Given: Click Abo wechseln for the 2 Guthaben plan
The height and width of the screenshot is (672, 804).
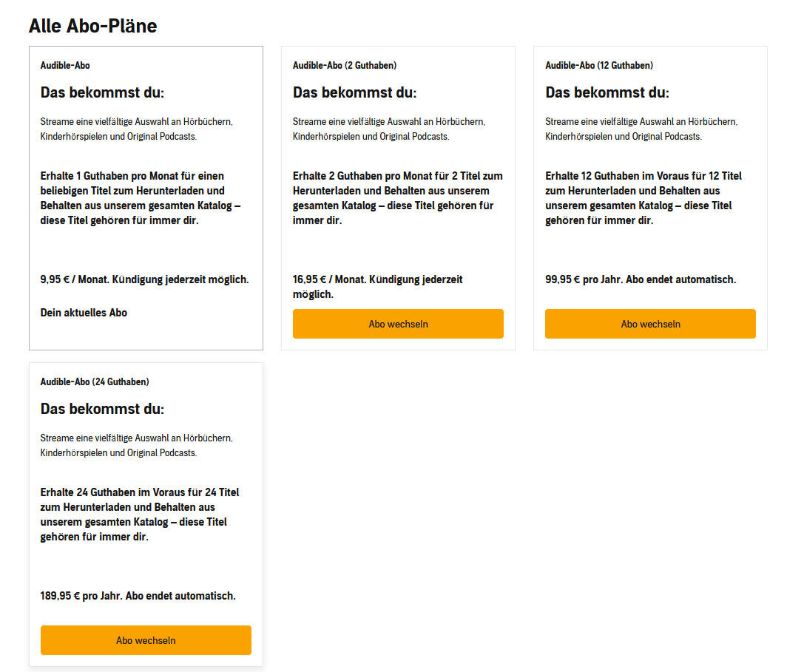Looking at the screenshot, I should (x=398, y=324).
